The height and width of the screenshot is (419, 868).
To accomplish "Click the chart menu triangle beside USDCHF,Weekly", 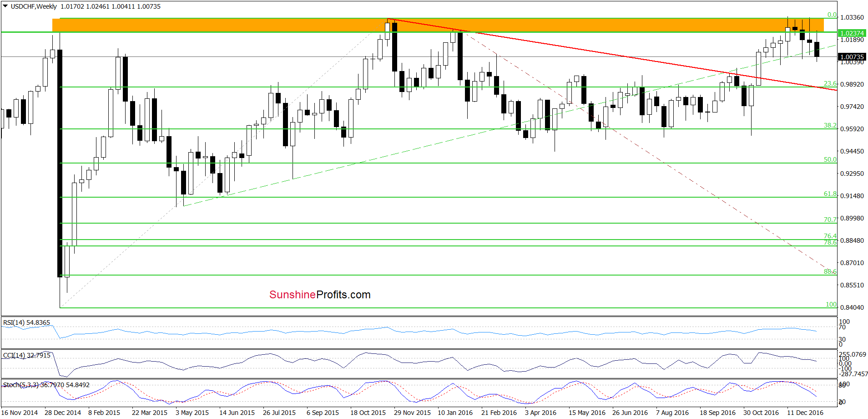I will tap(5, 6).
